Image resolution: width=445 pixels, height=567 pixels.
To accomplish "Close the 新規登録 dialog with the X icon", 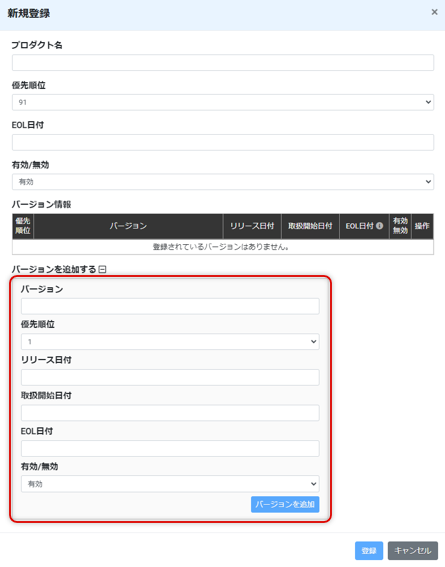I will pyautogui.click(x=434, y=12).
